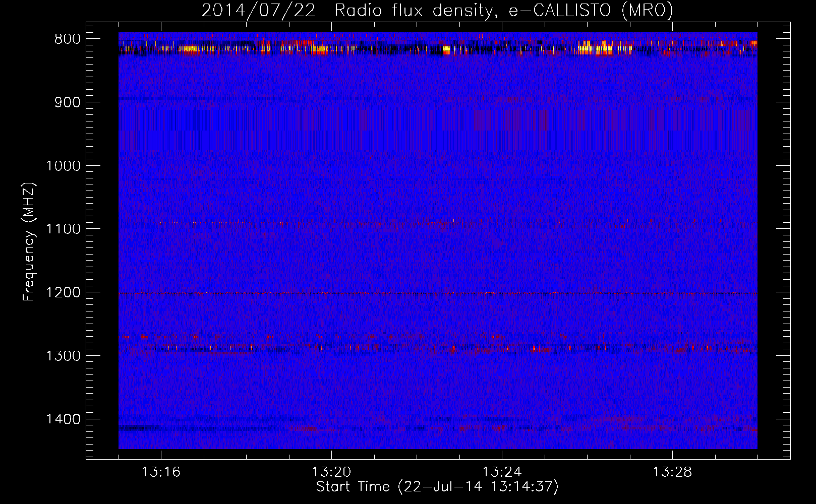This screenshot has width=816, height=504.
Task: Click the red emission line at 1200 MHz
Action: (438, 293)
